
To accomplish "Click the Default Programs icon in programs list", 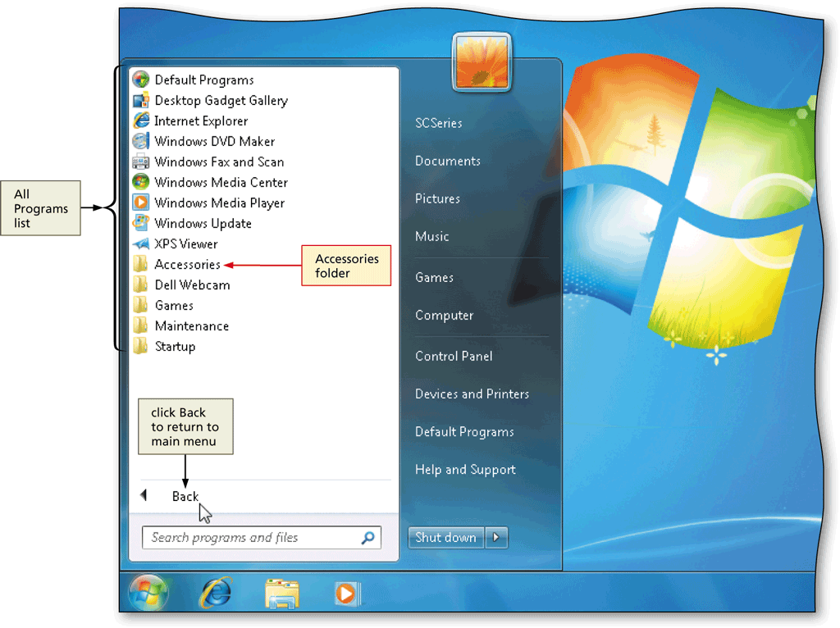I will tap(141, 80).
